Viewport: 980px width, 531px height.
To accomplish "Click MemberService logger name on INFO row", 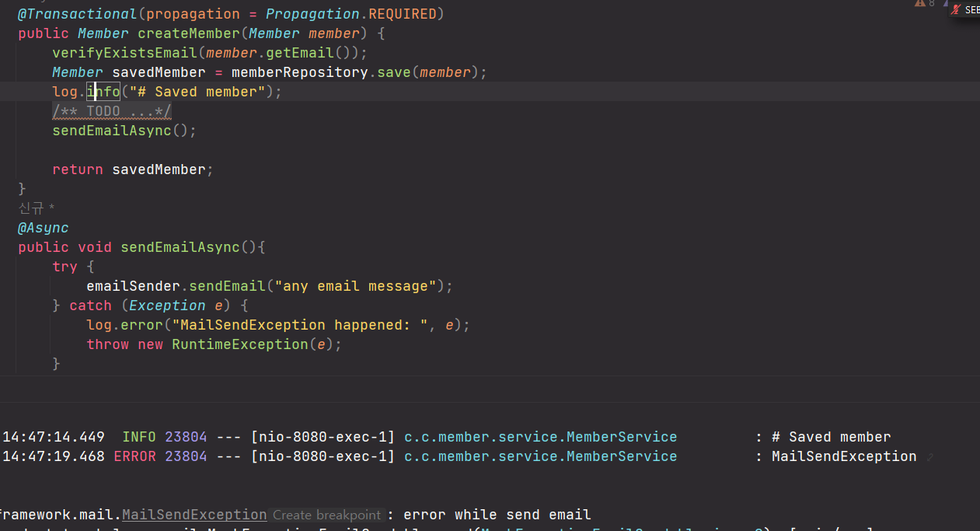I will pyautogui.click(x=541, y=437).
